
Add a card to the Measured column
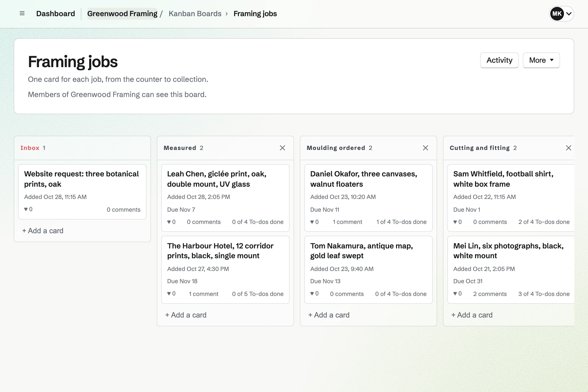[186, 315]
